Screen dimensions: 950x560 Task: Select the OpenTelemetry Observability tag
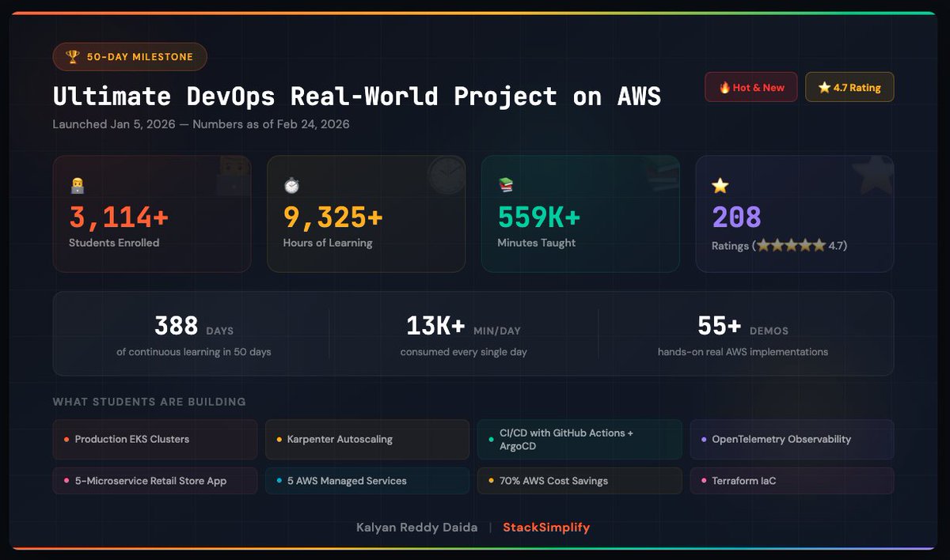coord(792,439)
